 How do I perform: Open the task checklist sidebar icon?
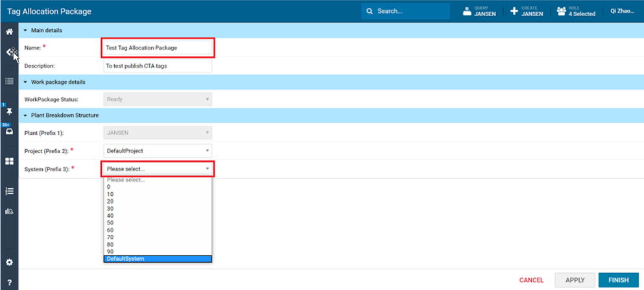[x=9, y=191]
